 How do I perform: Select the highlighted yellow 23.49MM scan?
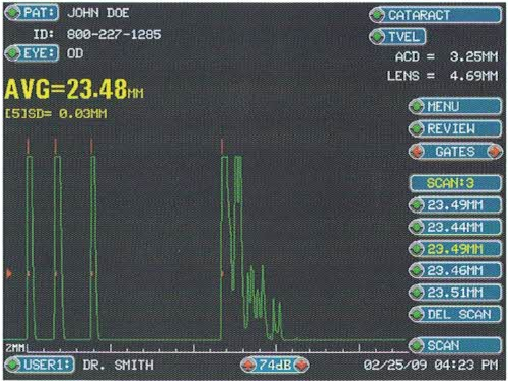(455, 249)
